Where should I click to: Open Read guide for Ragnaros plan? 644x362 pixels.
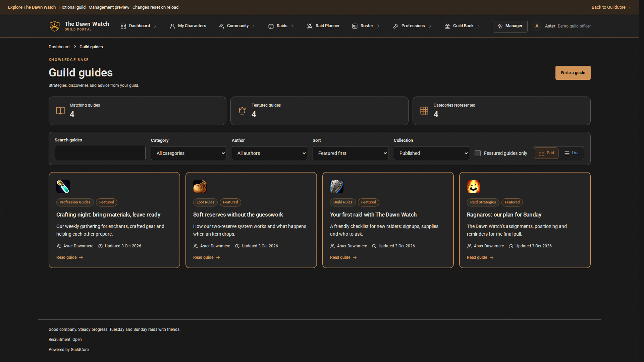480,258
